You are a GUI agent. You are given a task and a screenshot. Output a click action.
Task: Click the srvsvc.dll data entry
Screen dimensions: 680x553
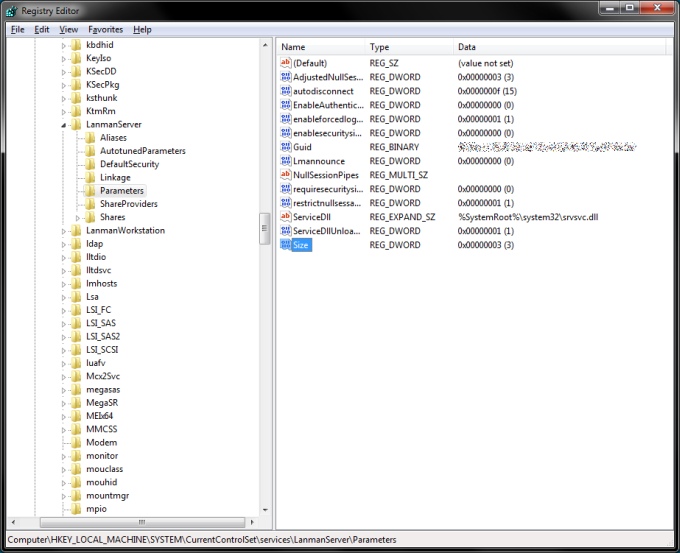[x=528, y=217]
